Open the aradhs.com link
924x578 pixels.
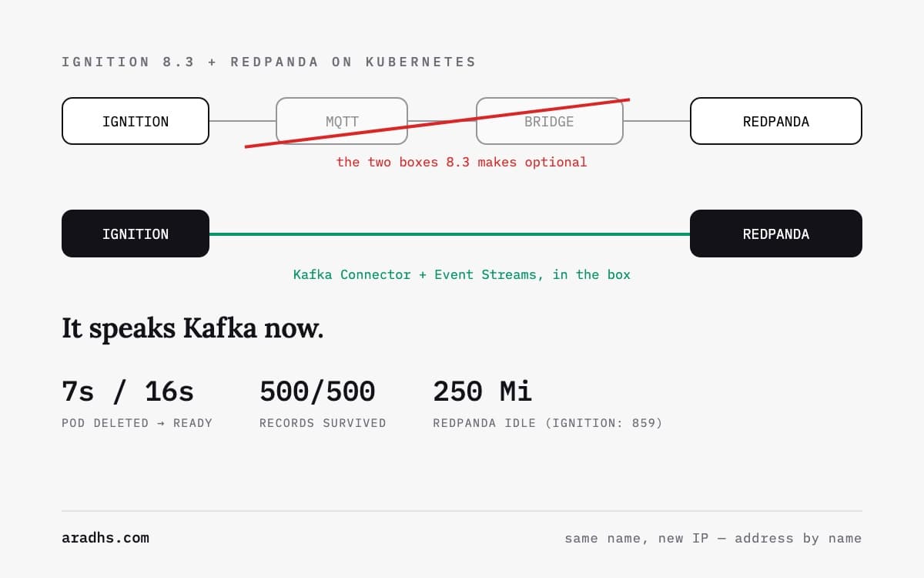point(105,538)
